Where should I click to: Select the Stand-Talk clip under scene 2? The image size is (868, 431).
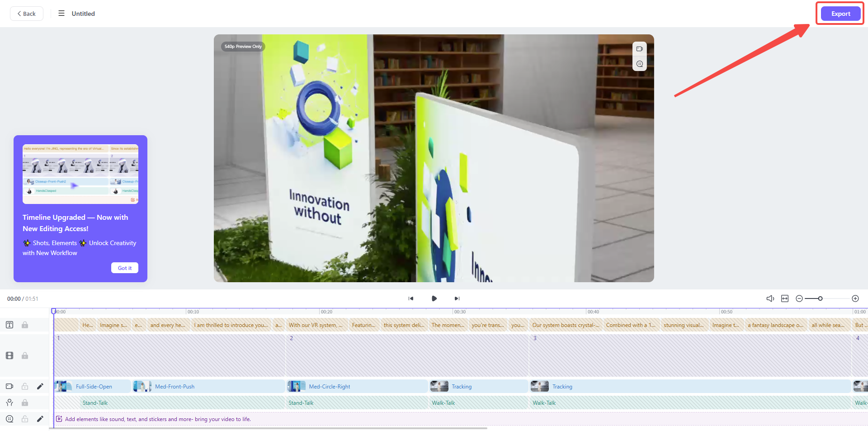357,403
